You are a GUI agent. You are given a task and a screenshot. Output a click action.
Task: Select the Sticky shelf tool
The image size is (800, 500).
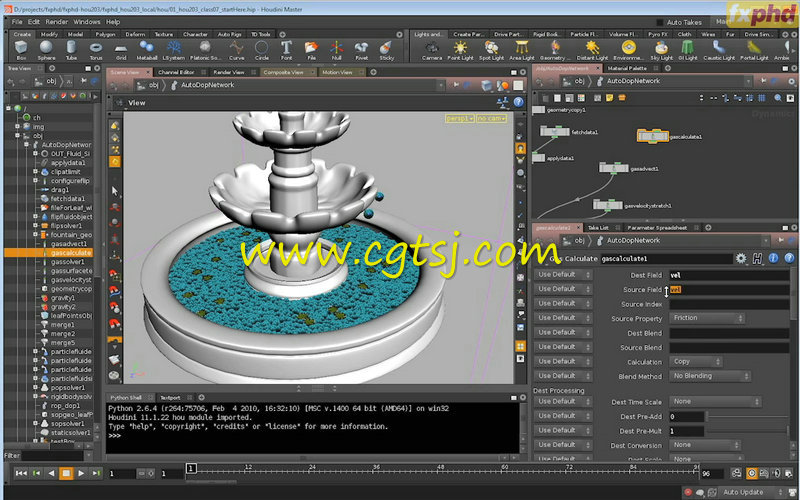(x=386, y=50)
